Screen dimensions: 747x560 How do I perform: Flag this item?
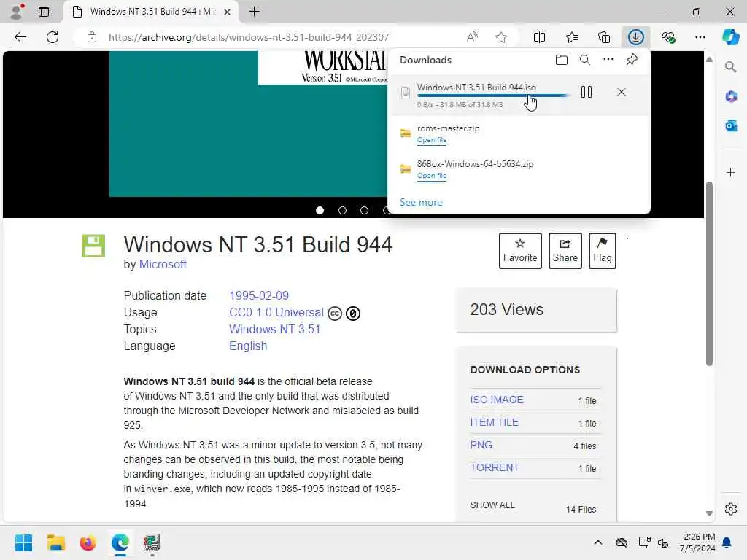click(602, 251)
